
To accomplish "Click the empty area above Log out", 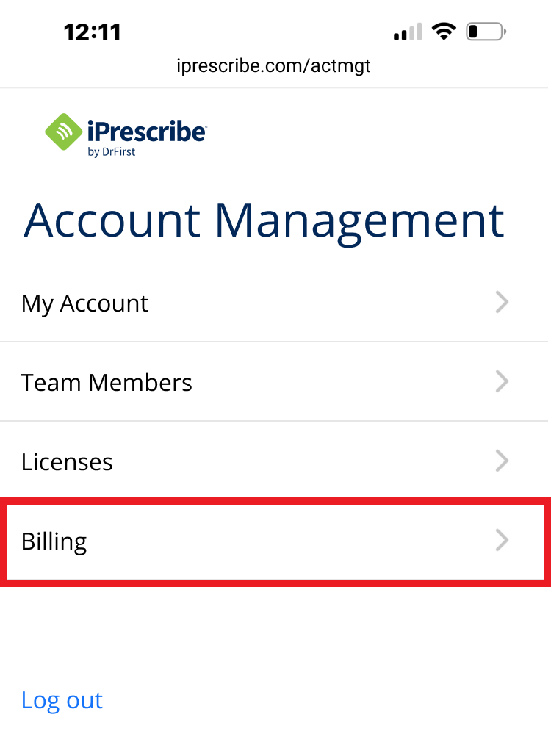I will point(275,632).
